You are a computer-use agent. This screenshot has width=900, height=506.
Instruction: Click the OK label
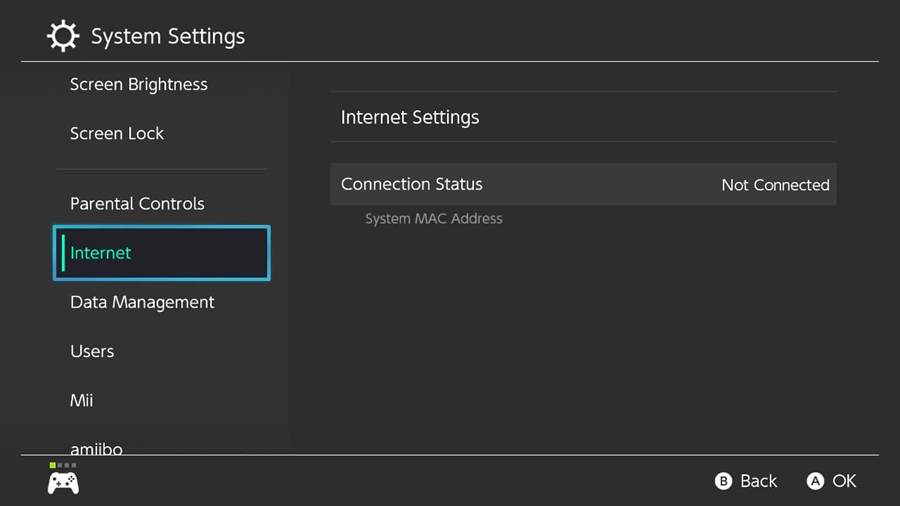pyautogui.click(x=844, y=481)
